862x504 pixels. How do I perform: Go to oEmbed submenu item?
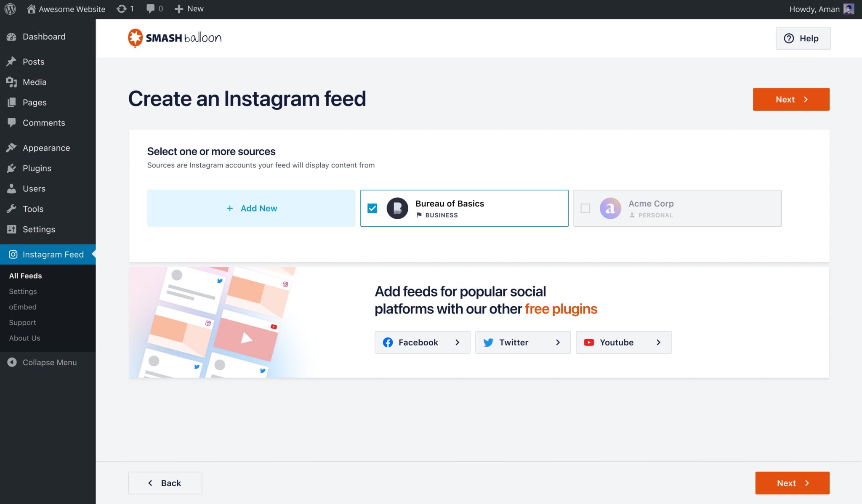point(23,307)
